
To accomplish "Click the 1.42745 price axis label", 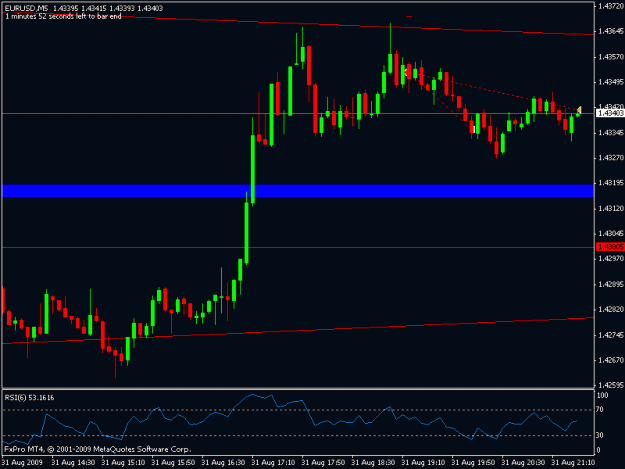I will [x=611, y=335].
